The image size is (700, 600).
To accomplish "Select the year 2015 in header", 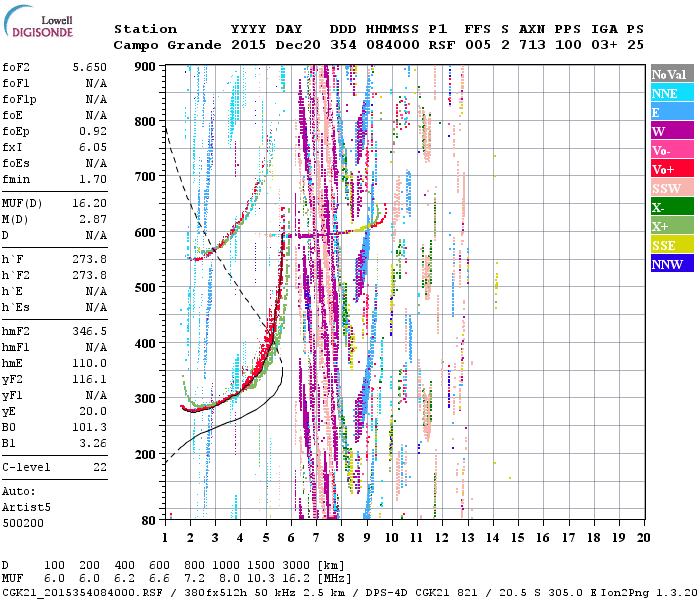I will click(x=249, y=45).
